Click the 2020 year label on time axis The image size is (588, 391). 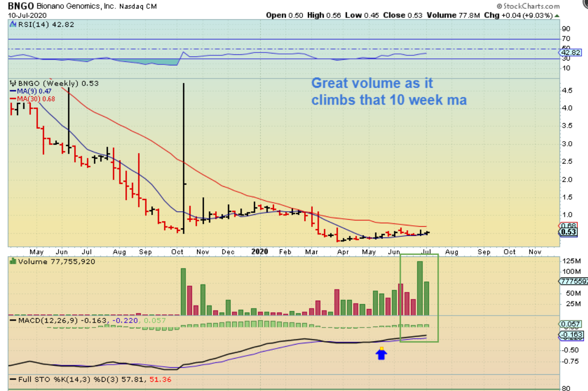[260, 252]
